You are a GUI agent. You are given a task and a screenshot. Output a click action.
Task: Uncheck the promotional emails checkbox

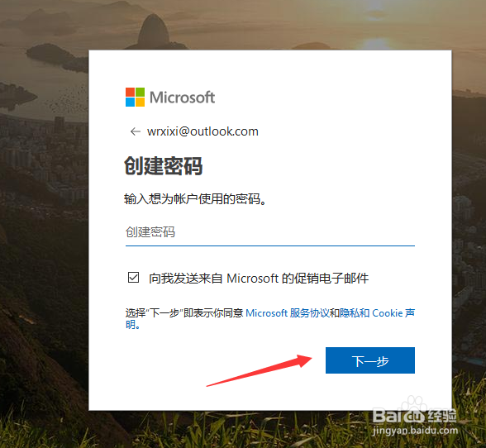click(x=133, y=278)
